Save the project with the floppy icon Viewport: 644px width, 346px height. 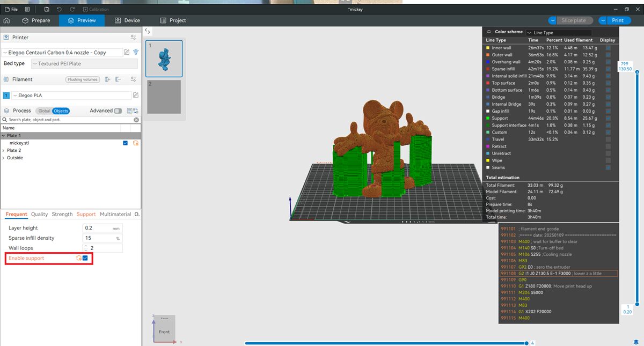(x=47, y=10)
